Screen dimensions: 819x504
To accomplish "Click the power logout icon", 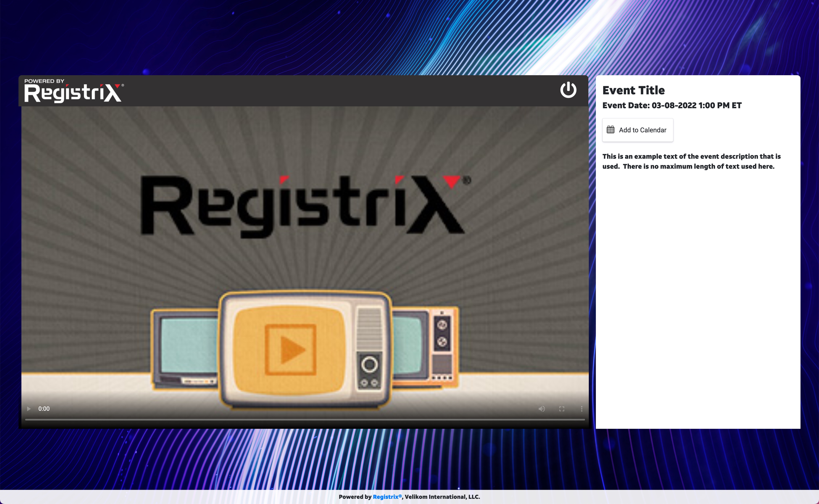I will [568, 90].
